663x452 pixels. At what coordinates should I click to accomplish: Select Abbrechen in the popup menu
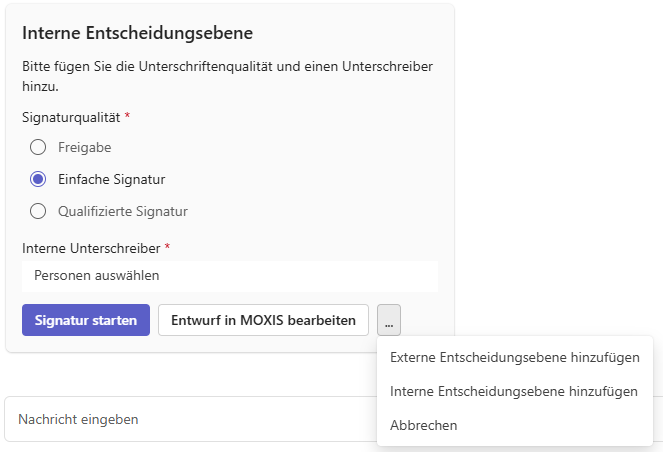pos(424,425)
